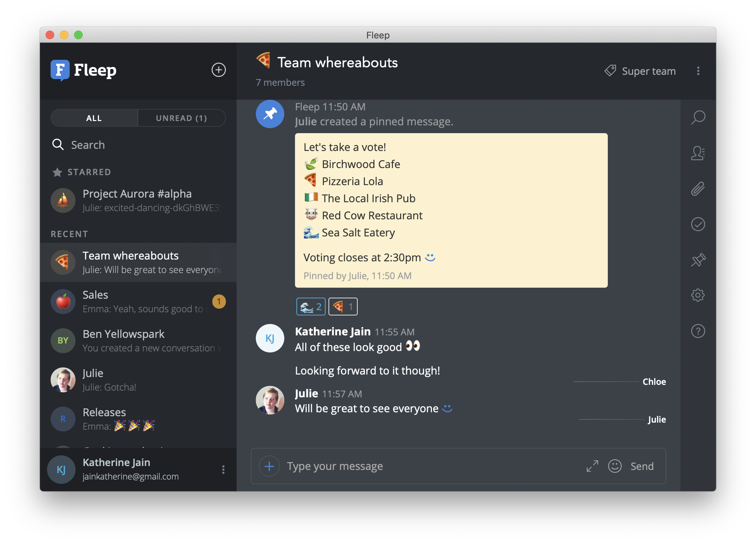Select Team whereabouts in recent list
The width and height of the screenshot is (756, 544).
click(138, 262)
